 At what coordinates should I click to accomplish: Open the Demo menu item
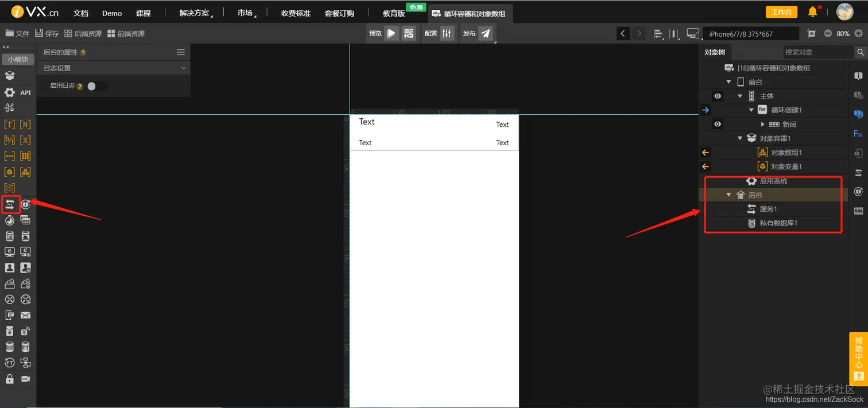(x=112, y=13)
